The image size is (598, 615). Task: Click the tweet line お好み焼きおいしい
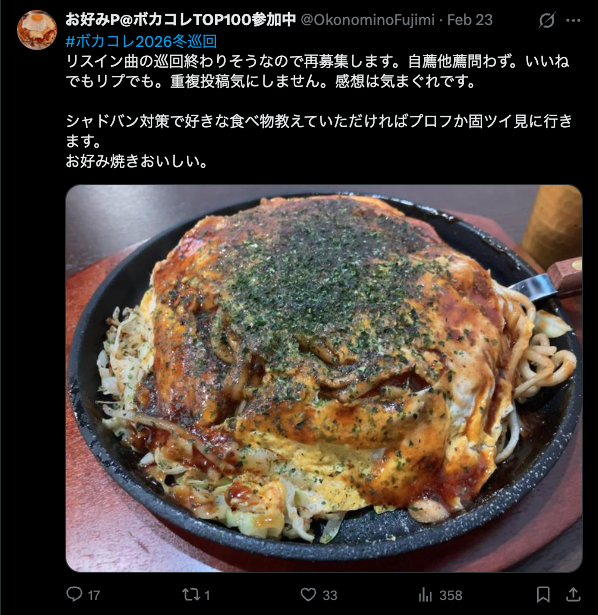[136, 161]
